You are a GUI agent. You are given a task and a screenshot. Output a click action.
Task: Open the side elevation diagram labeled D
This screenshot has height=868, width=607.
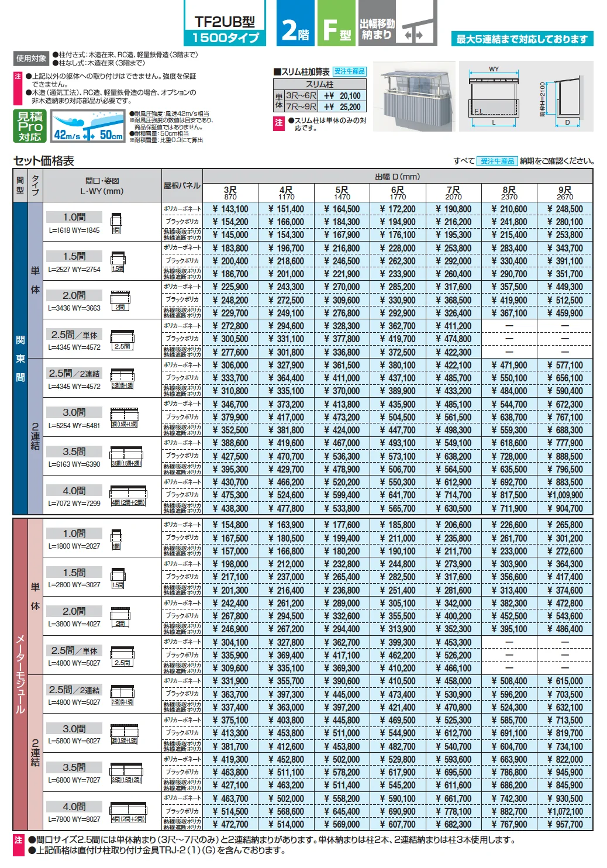(x=562, y=96)
